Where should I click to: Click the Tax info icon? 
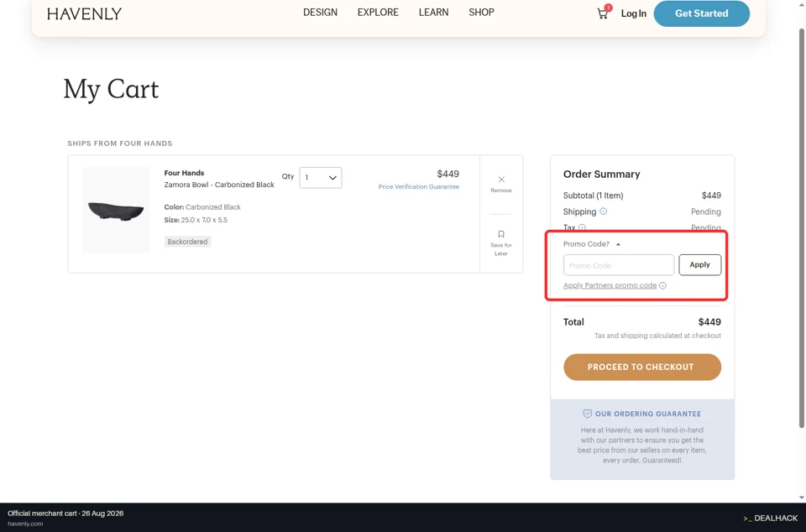click(582, 227)
